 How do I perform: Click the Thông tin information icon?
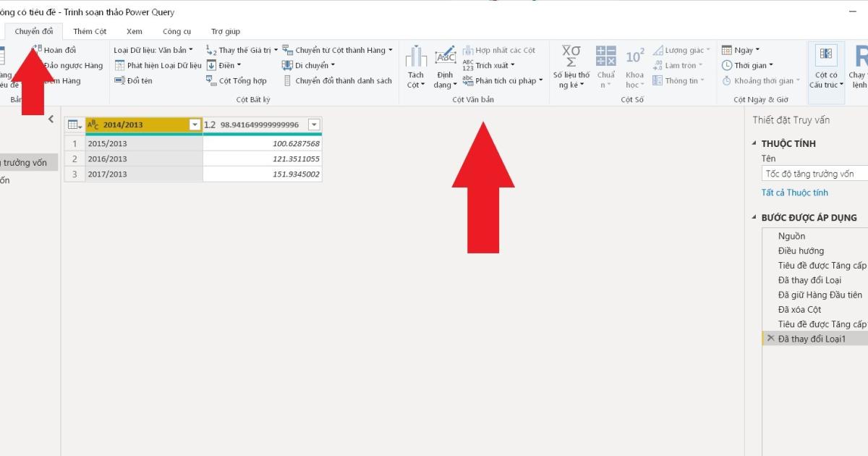tap(658, 80)
